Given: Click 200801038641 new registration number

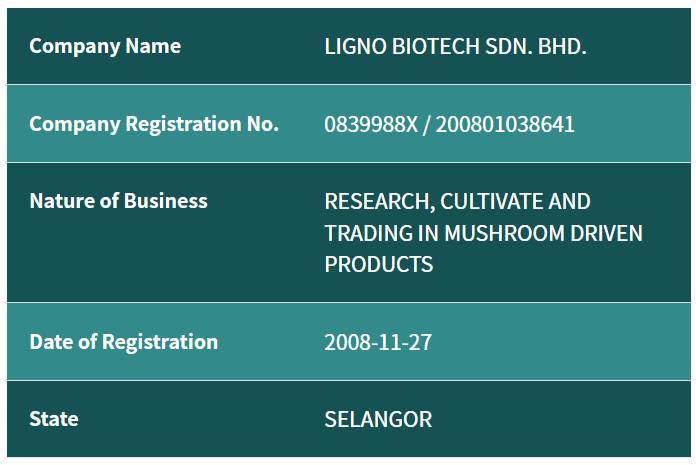Looking at the screenshot, I should [505, 124].
